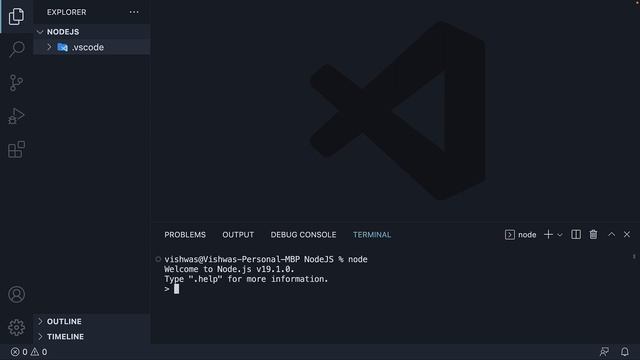Click the node terminal shell icon

pyautogui.click(x=510, y=235)
